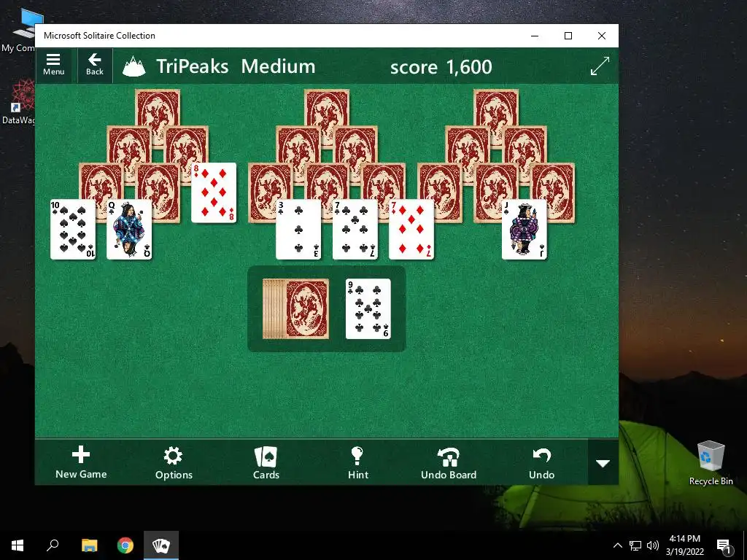Request a Hint with the lightbulb
Screen dimensions: 747x560
(357, 462)
